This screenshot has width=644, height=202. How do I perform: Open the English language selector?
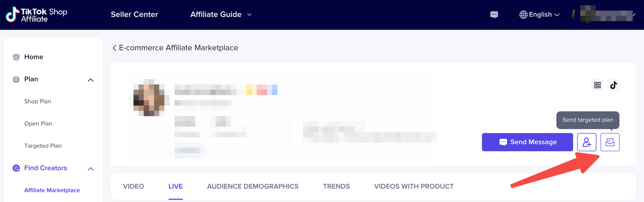[x=539, y=15]
